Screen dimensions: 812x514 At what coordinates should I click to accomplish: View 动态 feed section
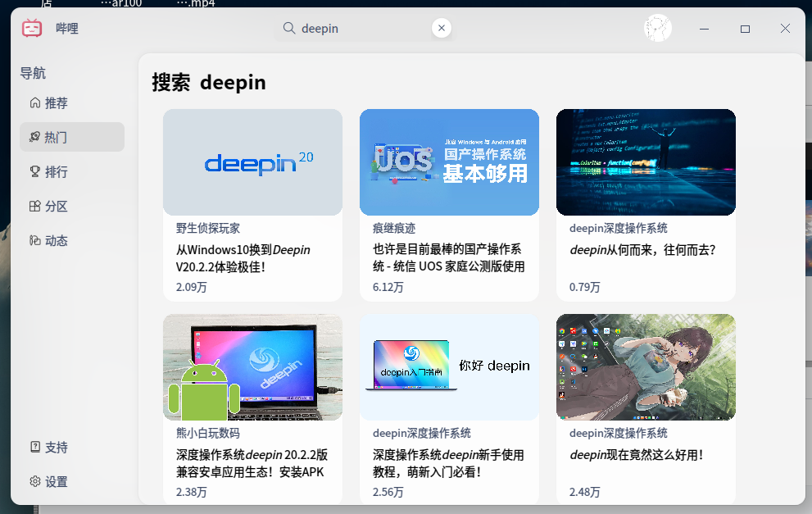coord(72,240)
